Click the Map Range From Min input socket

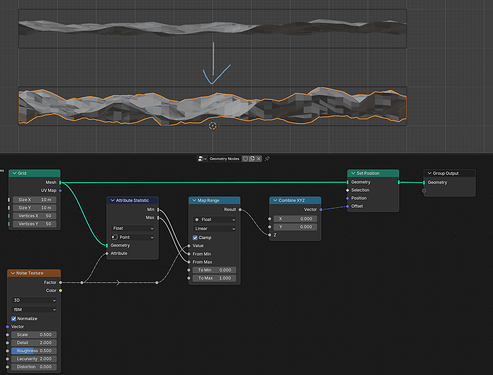(189, 254)
